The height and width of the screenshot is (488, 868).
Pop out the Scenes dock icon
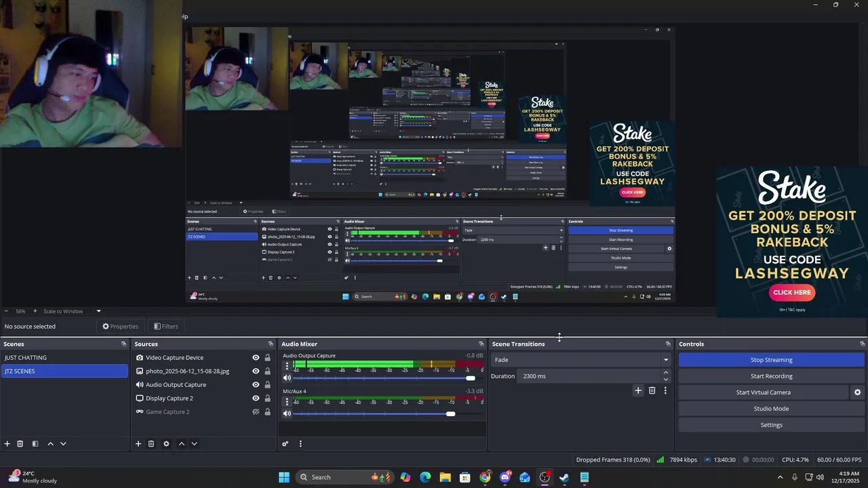[x=123, y=344]
